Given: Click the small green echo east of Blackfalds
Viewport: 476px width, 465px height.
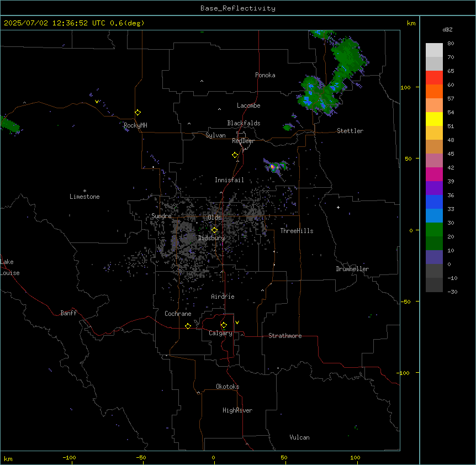Looking at the screenshot, I should tap(288, 127).
